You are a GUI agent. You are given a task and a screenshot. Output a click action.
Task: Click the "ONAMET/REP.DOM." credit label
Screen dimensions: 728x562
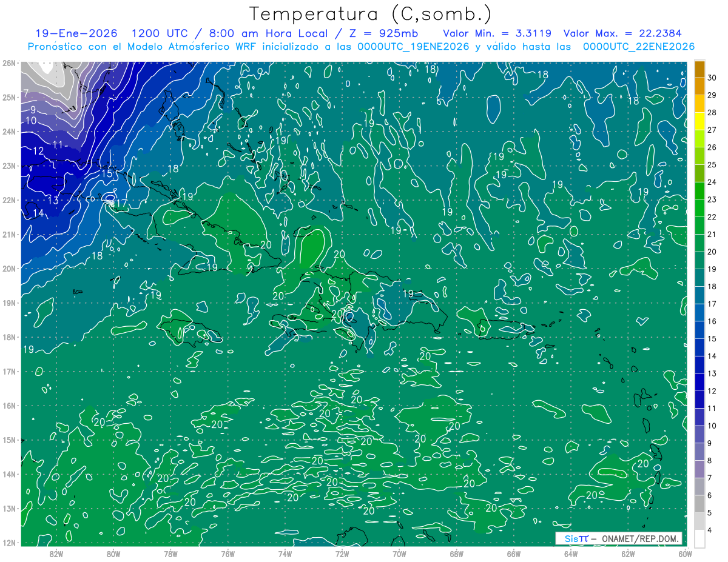click(x=640, y=538)
